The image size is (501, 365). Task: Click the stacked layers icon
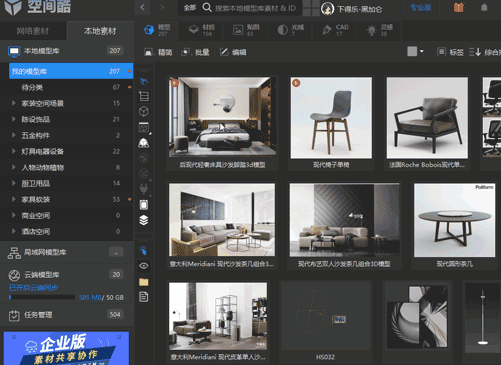(x=144, y=220)
